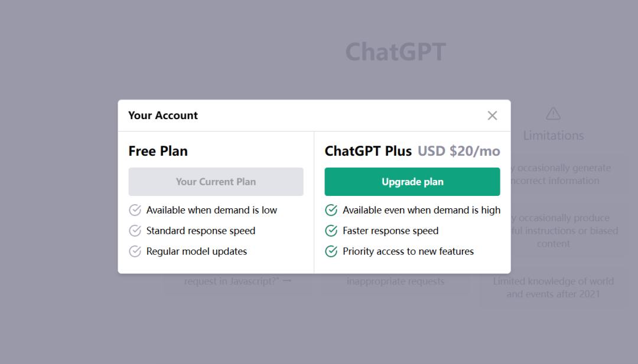Click the "Limited knowledge of world" card

pyautogui.click(x=553, y=287)
